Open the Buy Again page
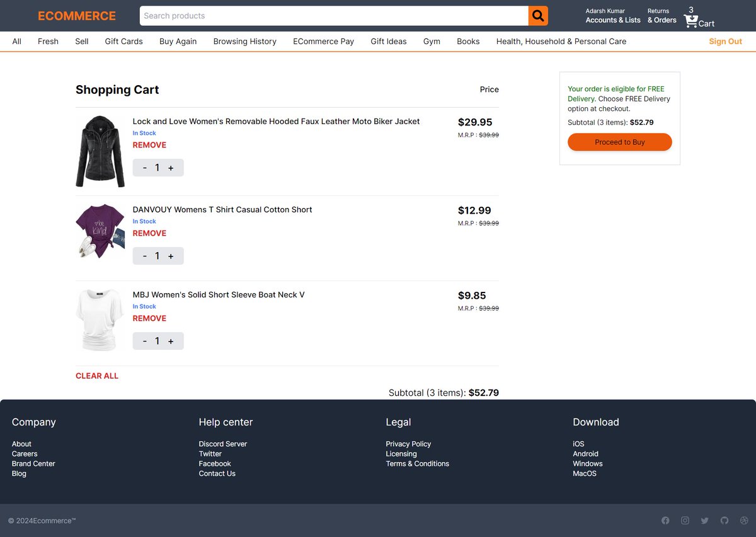This screenshot has height=537, width=756. pos(178,41)
